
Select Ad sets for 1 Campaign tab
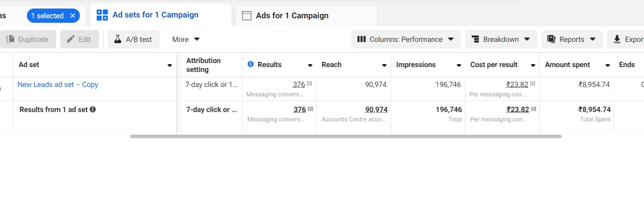click(x=161, y=15)
